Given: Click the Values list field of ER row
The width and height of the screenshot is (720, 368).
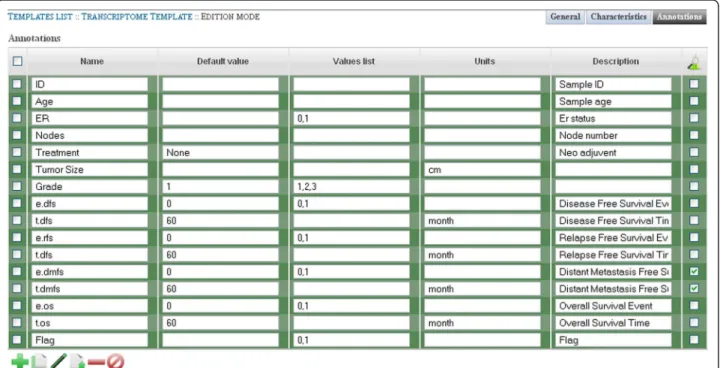Looking at the screenshot, I should point(351,119).
